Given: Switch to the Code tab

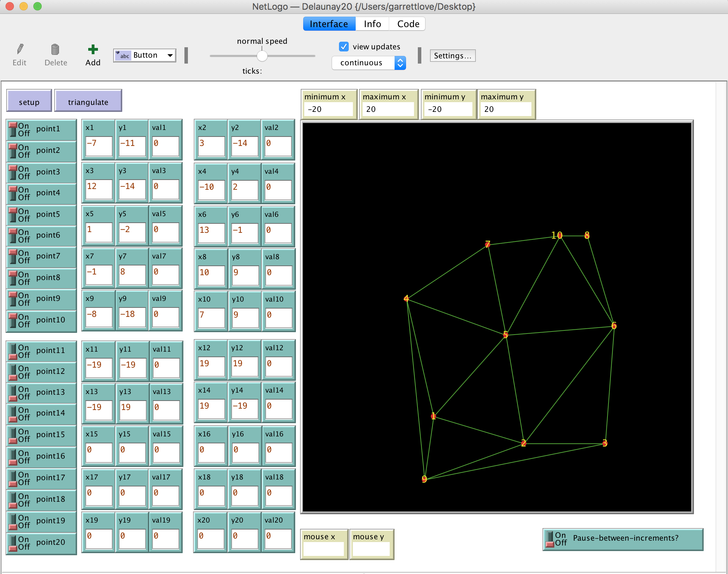Looking at the screenshot, I should 408,24.
